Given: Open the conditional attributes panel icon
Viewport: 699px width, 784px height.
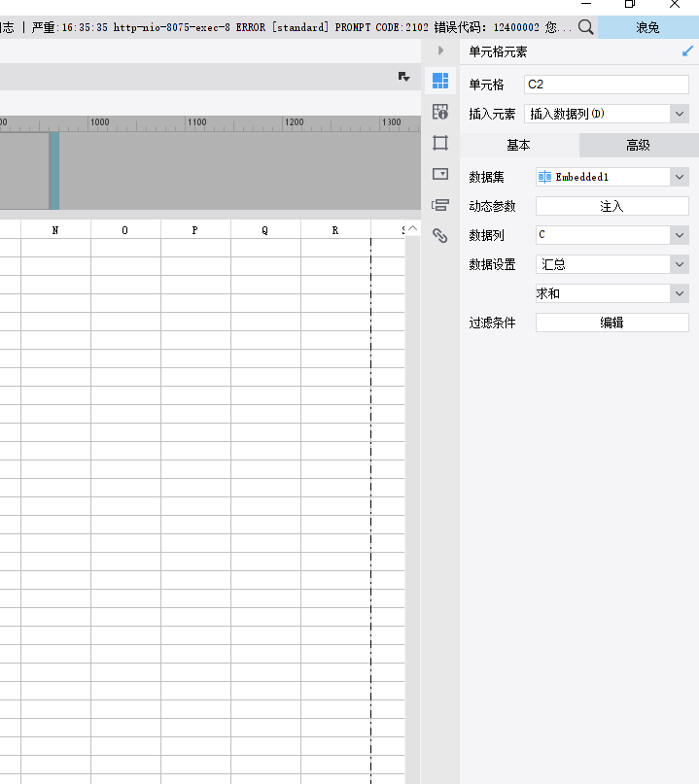Looking at the screenshot, I should (x=440, y=205).
